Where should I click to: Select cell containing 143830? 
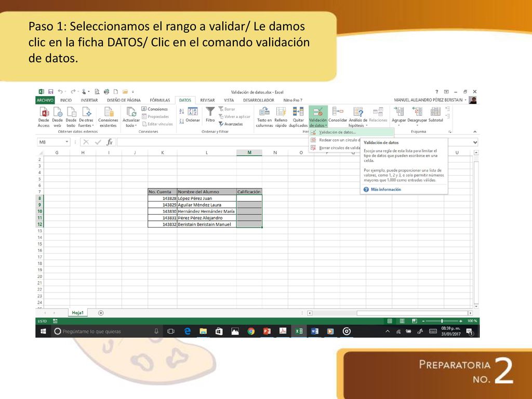pyautogui.click(x=162, y=211)
